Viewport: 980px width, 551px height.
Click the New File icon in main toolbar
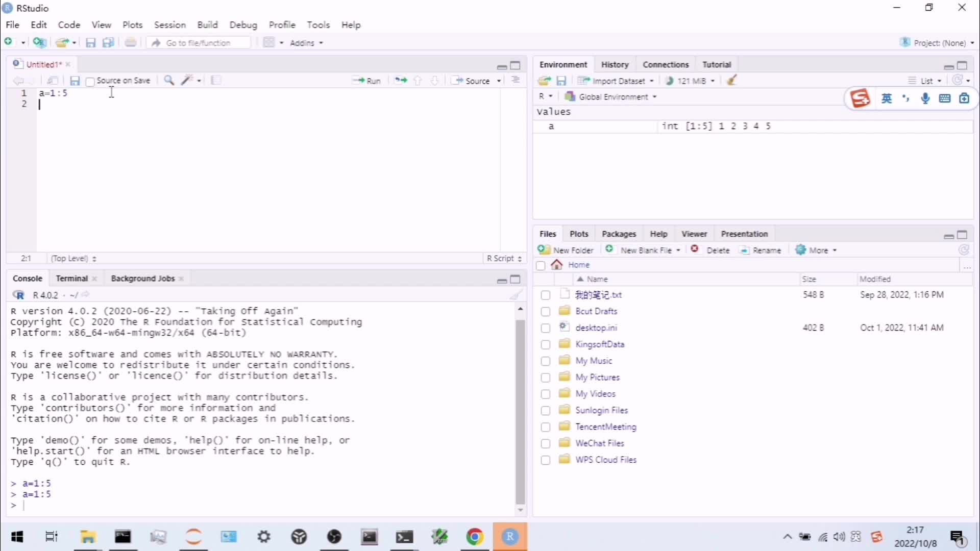(9, 42)
